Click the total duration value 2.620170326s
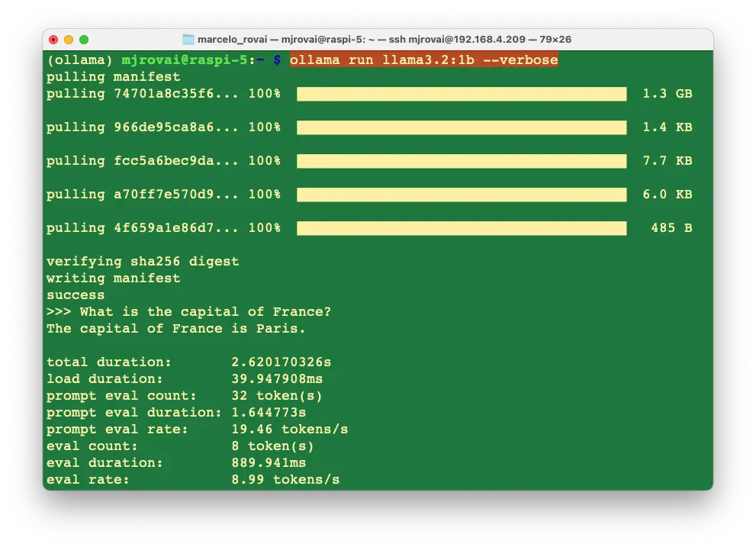The width and height of the screenshot is (756, 547). pyautogui.click(x=281, y=362)
